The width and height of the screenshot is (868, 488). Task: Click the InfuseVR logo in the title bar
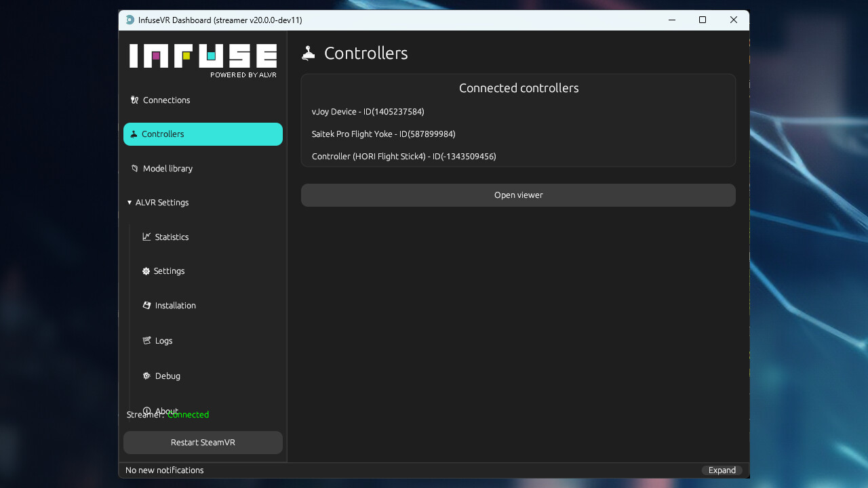(x=129, y=20)
